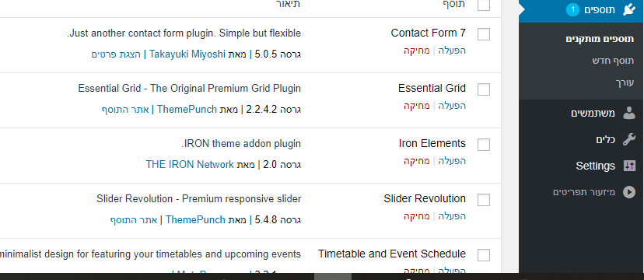Click the Settings sliders icon

[628, 166]
